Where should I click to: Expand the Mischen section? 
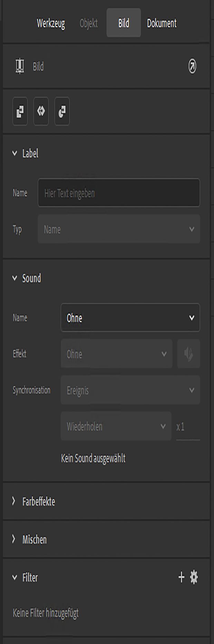(x=14, y=539)
